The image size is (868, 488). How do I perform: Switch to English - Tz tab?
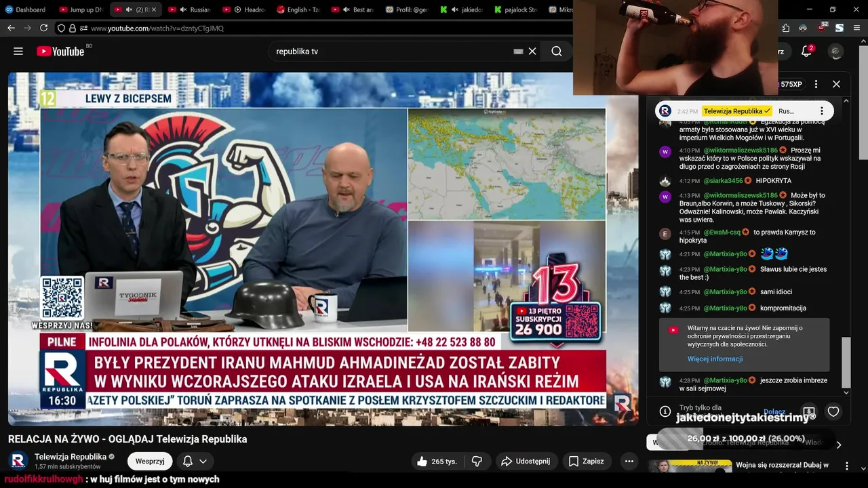click(298, 9)
